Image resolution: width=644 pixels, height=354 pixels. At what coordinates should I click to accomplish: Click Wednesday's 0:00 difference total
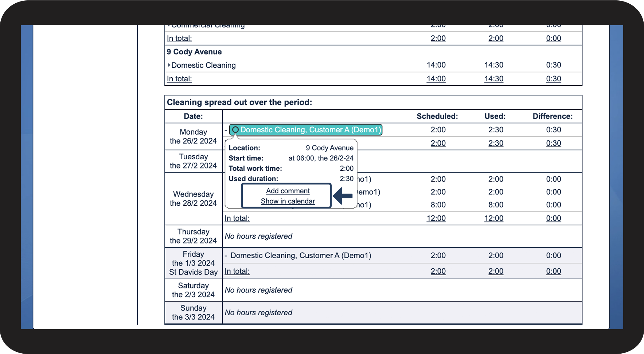[553, 218]
